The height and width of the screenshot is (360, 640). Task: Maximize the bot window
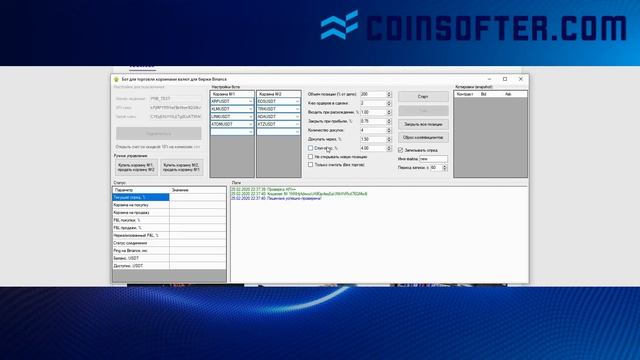pos(505,79)
